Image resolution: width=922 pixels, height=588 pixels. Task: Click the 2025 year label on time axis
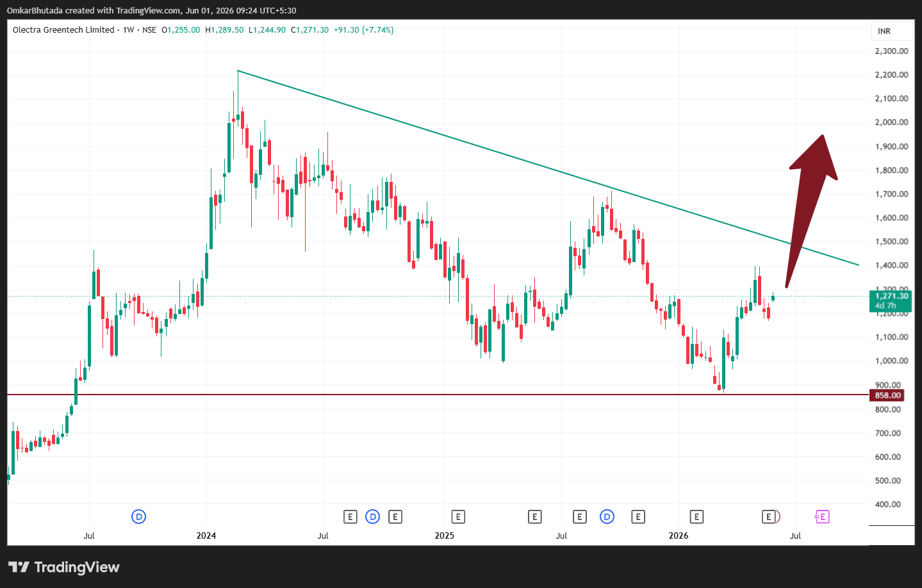[x=445, y=535]
